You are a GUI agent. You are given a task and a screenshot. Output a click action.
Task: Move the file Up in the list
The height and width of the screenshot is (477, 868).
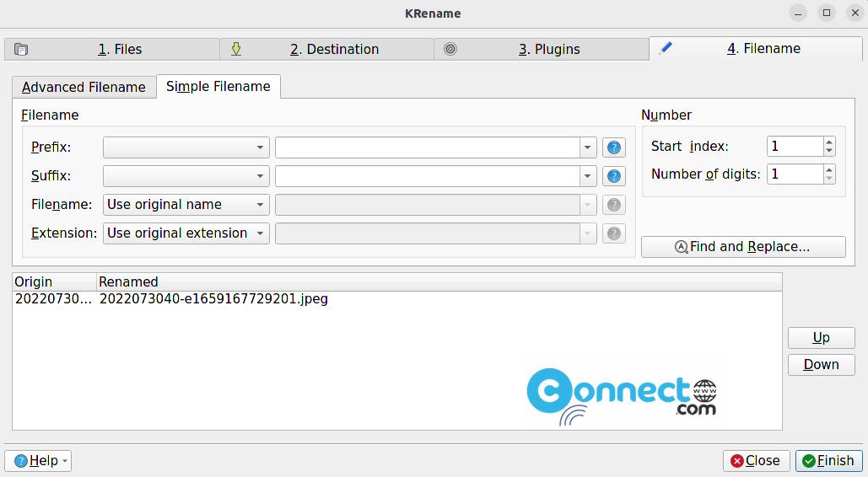(x=821, y=338)
